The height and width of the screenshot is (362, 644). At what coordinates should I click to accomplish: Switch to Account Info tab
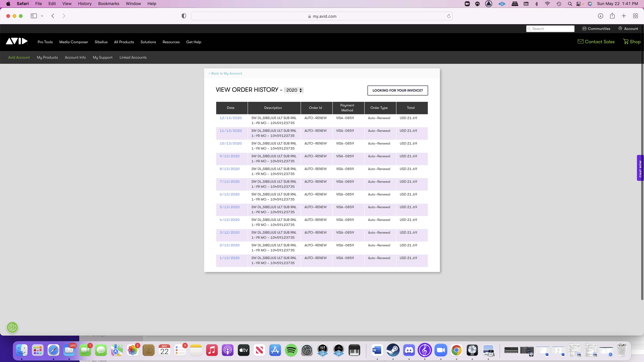[75, 58]
